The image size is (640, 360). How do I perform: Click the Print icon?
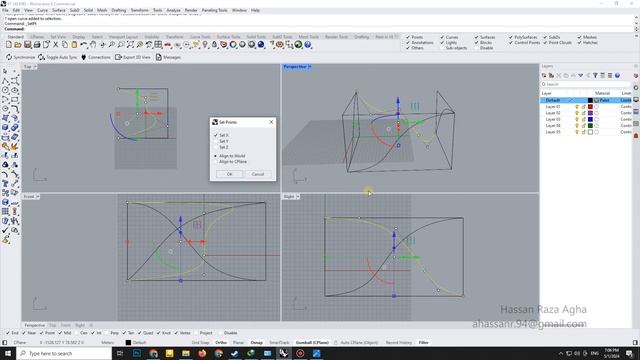[x=37, y=45]
